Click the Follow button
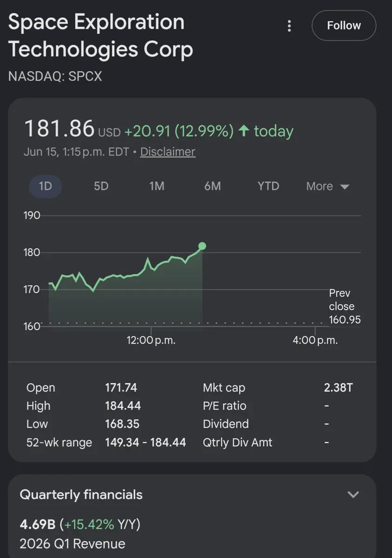The height and width of the screenshot is (558, 392). coord(344,26)
